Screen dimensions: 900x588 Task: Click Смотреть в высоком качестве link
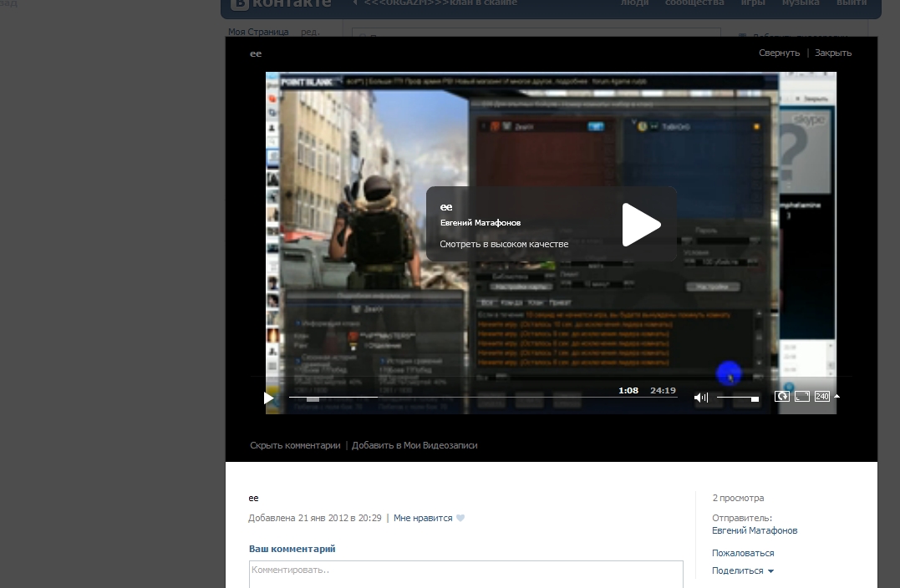click(504, 245)
